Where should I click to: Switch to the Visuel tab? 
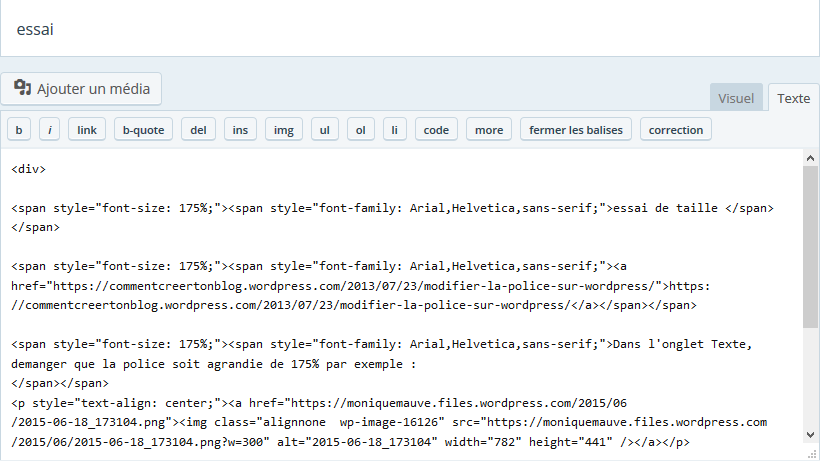coord(736,98)
